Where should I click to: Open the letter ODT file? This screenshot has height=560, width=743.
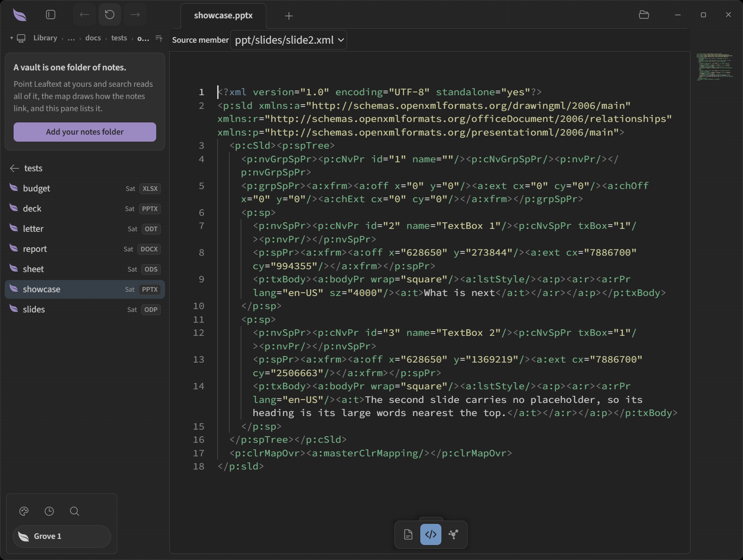[x=85, y=229]
